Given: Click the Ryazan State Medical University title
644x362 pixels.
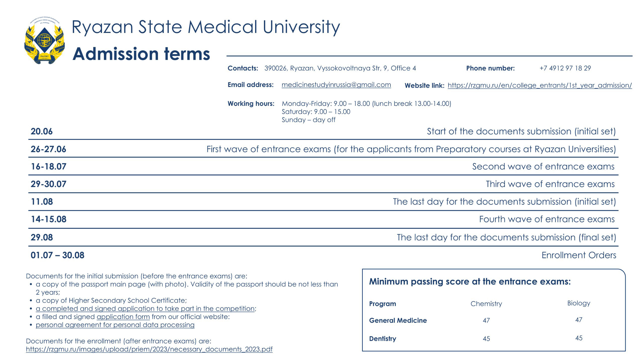Looking at the screenshot, I should [206, 27].
